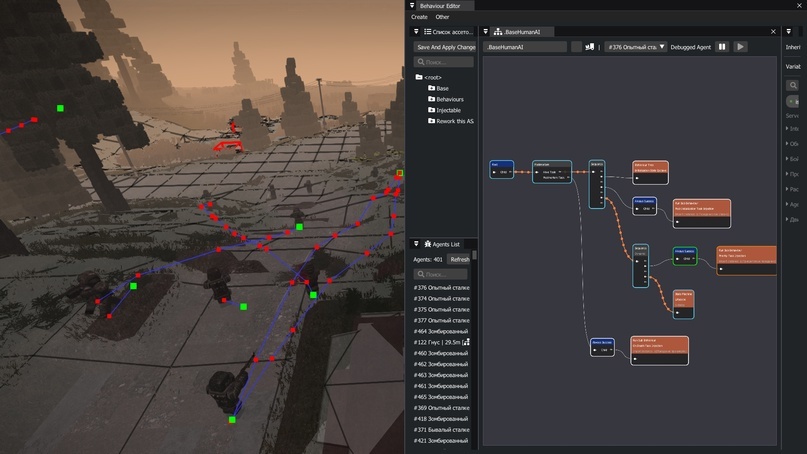Click the small square button beside name field
The image size is (807, 454).
[576, 47]
